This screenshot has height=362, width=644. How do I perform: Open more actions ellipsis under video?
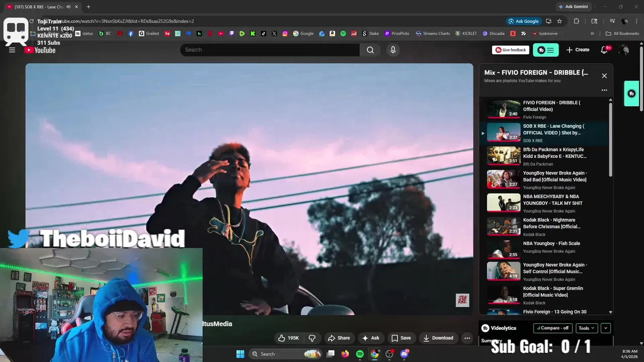467,338
